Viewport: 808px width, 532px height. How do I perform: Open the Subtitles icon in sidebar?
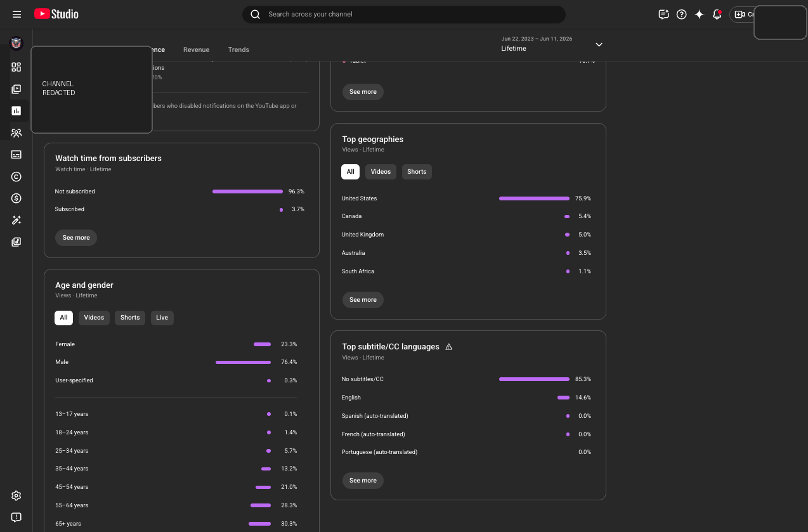coord(16,155)
